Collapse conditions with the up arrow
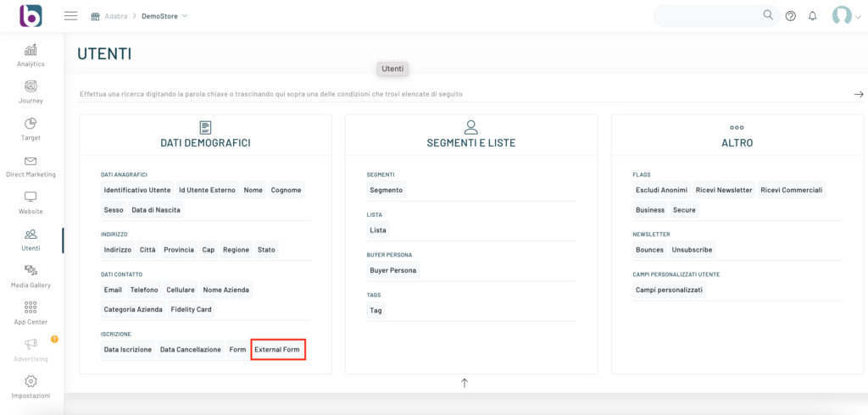Image resolution: width=868 pixels, height=415 pixels. (x=465, y=383)
